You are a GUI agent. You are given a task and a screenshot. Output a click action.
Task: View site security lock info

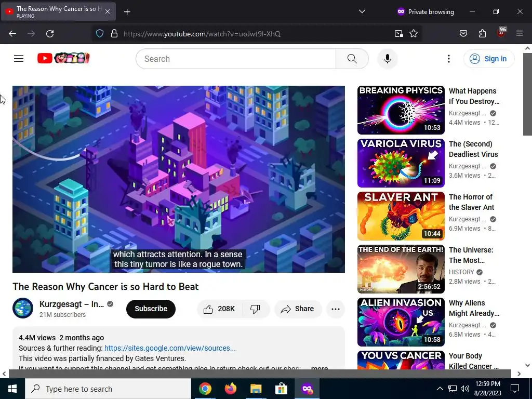point(114,34)
